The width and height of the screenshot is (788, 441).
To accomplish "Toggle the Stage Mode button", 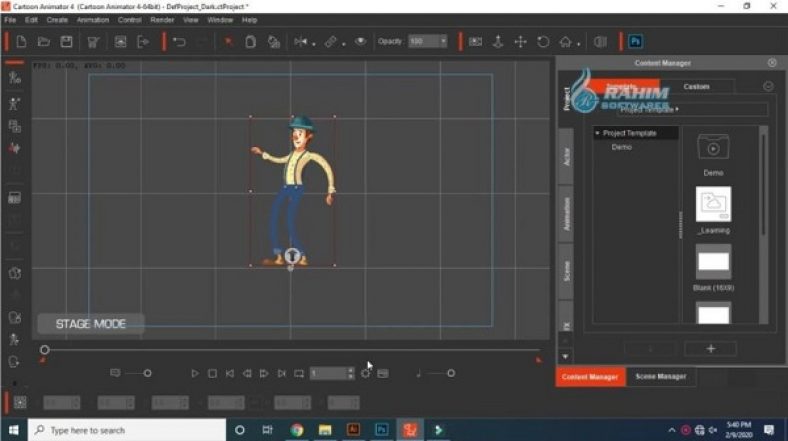I will coord(91,324).
